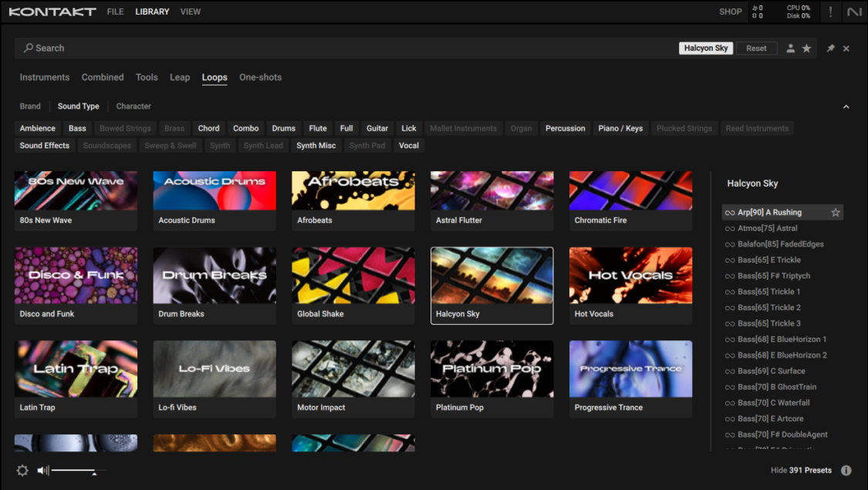
Task: Open the search magnifier icon
Action: coord(29,48)
